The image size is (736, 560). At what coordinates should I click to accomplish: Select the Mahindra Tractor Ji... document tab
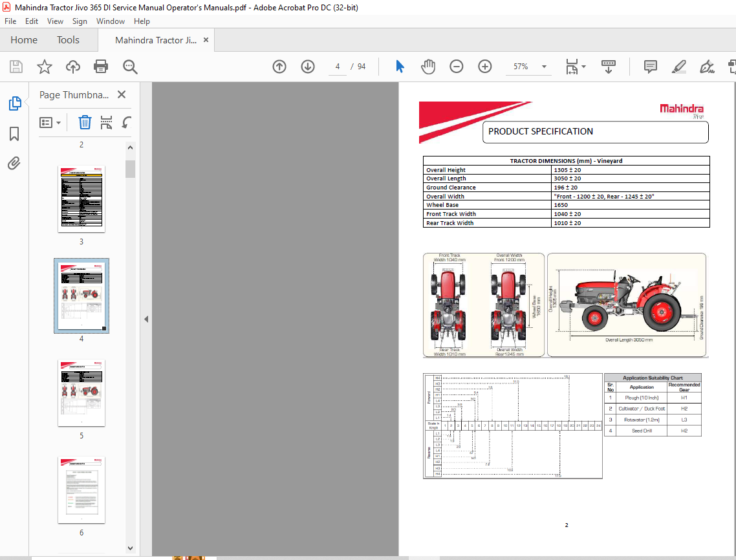click(x=156, y=40)
